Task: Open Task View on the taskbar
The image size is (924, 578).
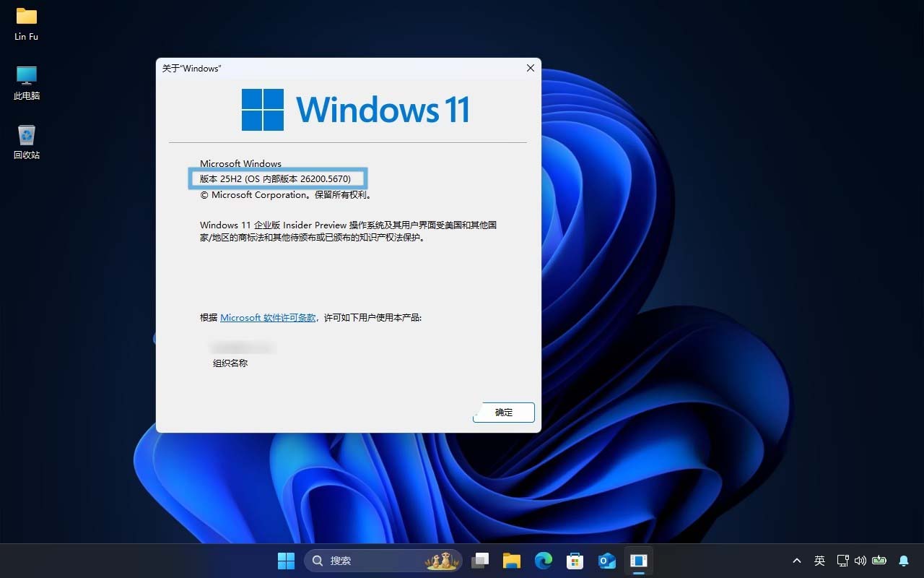Action: pyautogui.click(x=480, y=560)
